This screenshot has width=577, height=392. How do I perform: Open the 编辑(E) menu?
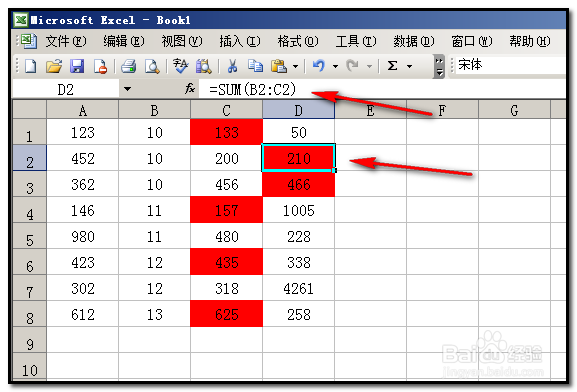click(124, 41)
